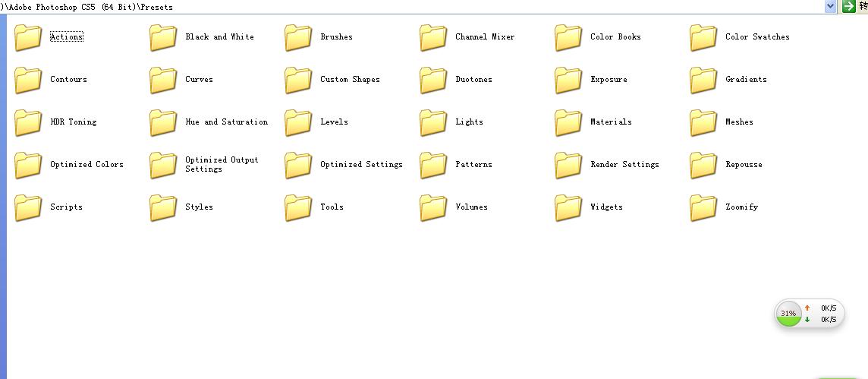Choose the Volumes folder icon

(433, 208)
